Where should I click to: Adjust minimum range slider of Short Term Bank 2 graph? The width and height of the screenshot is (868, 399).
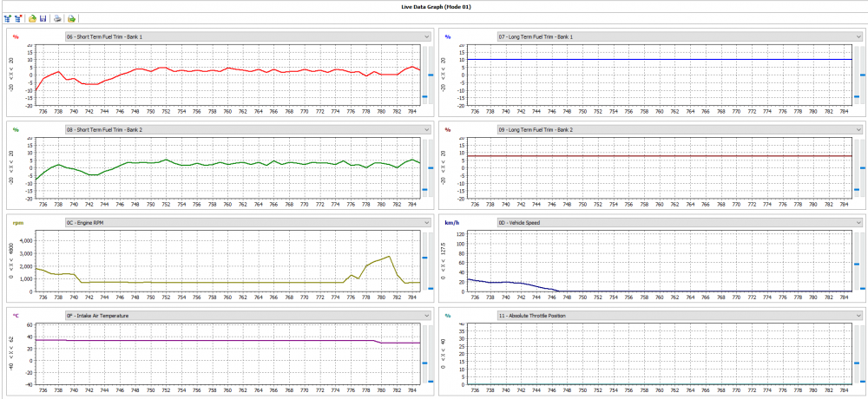431,167
